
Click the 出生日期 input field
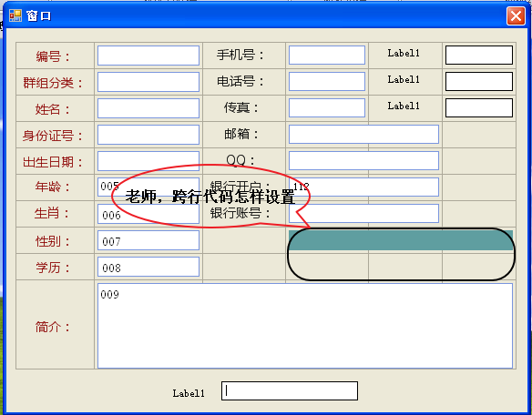pos(148,161)
